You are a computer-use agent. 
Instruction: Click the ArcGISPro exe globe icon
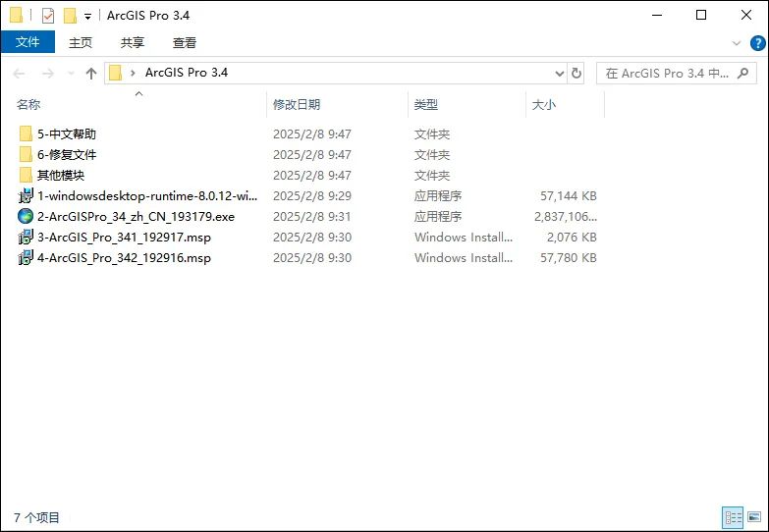(x=26, y=216)
